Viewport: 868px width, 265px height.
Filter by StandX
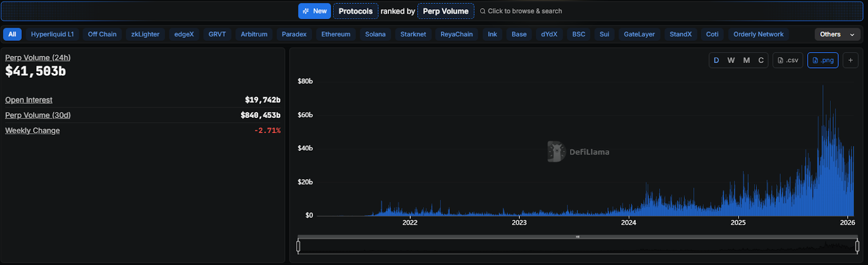click(x=680, y=34)
